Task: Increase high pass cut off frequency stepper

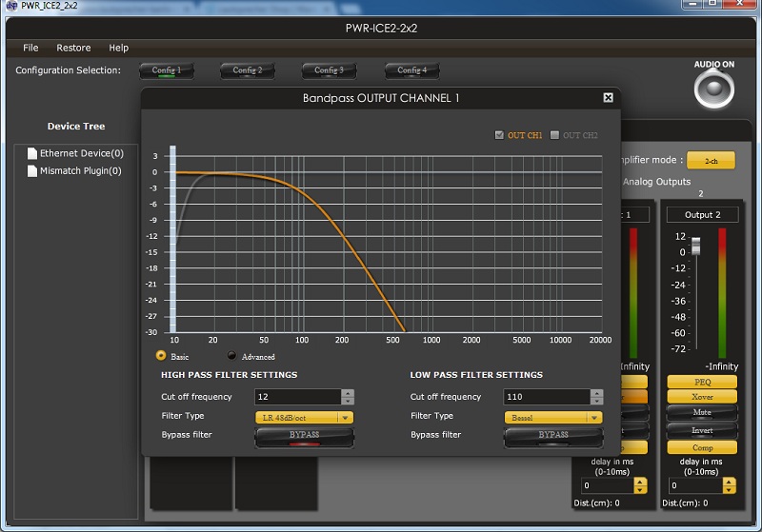Action: pos(348,393)
